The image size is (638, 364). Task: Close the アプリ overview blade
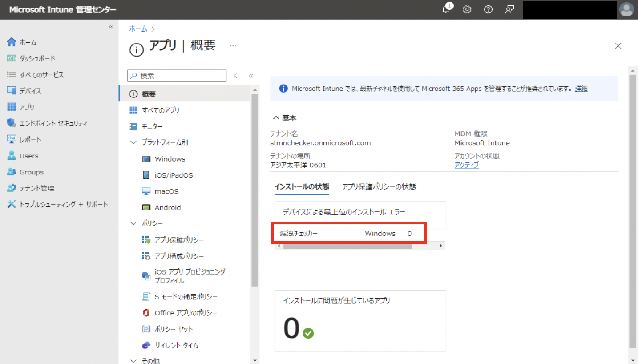tap(618, 46)
